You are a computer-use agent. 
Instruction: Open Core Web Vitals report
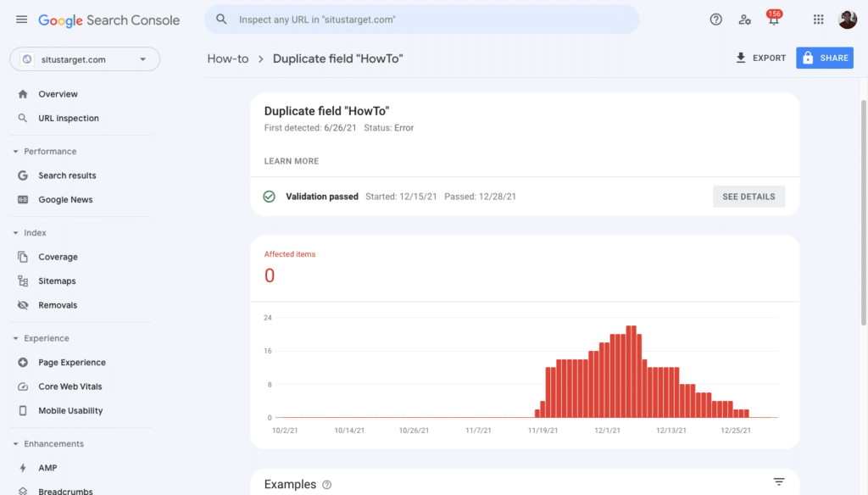point(70,387)
